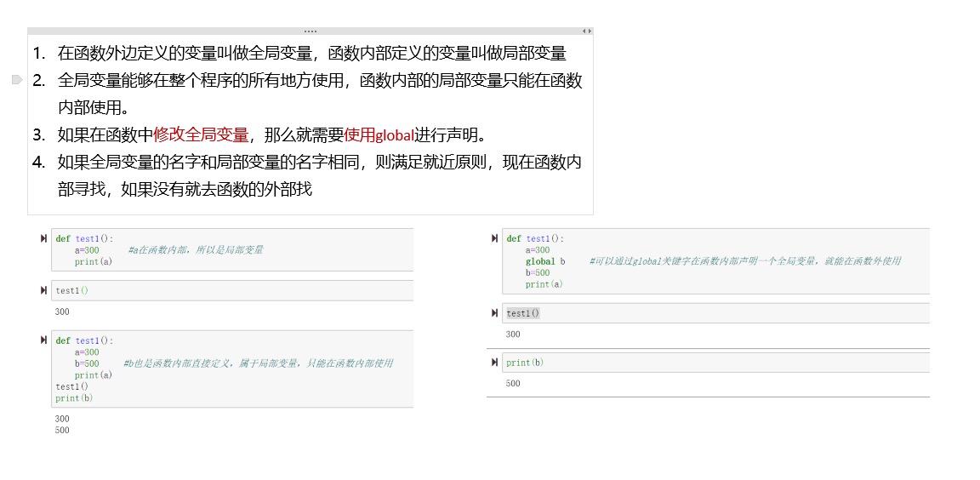
Task: Click list number 4.
Action: tap(39, 163)
